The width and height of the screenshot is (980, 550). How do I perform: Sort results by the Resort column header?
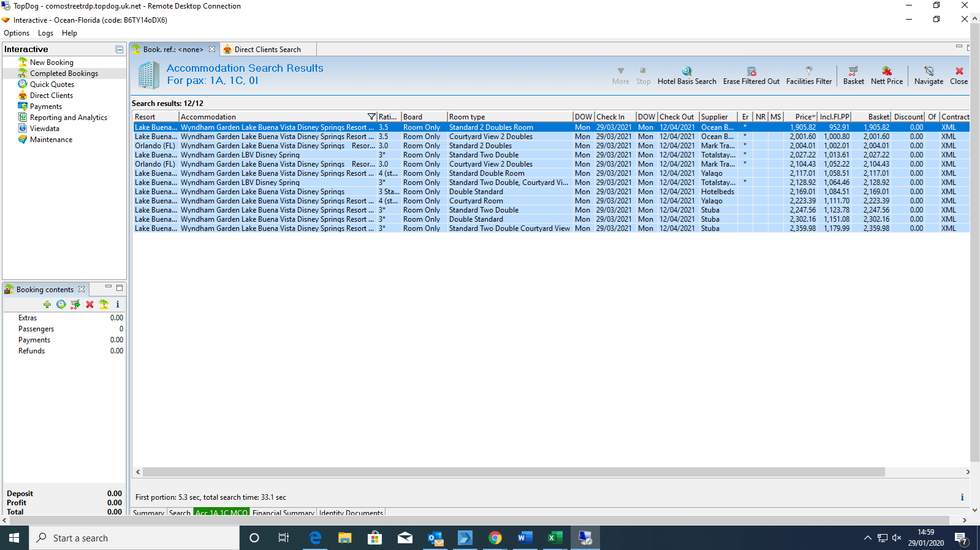tap(156, 117)
